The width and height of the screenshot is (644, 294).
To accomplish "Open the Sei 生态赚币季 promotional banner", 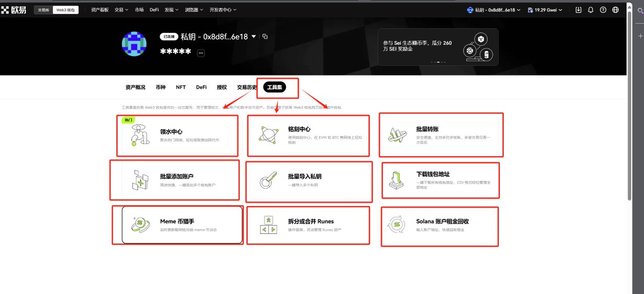I will [x=438, y=47].
